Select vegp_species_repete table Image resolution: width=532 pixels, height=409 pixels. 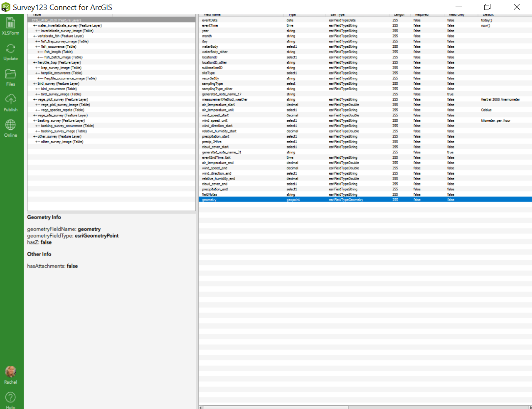point(62,110)
